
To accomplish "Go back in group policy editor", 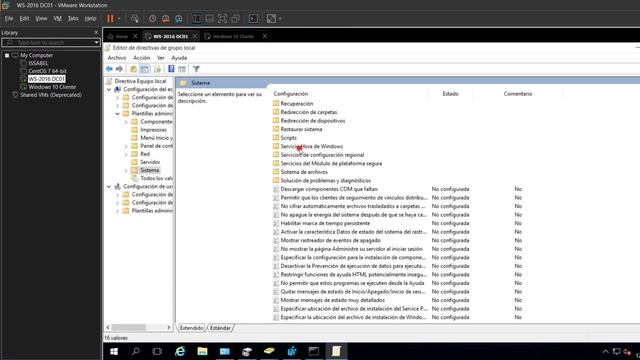I will [109, 69].
